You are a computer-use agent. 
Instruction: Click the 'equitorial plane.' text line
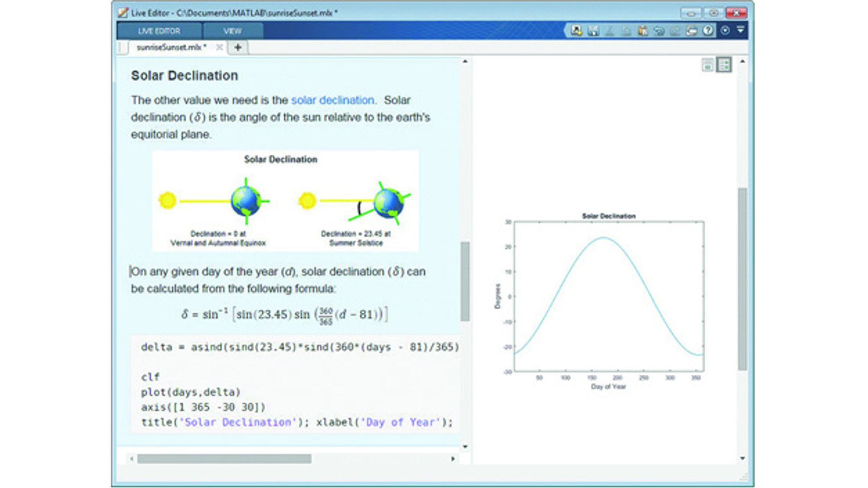171,134
